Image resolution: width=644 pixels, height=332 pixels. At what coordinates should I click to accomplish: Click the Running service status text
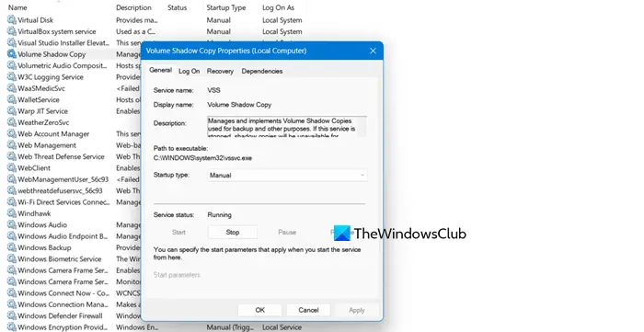219,214
